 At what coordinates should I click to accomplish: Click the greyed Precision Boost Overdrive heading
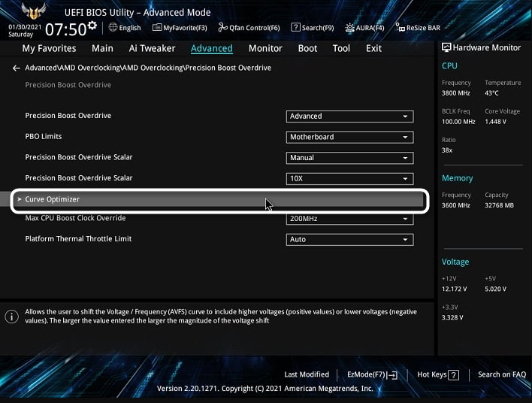pyautogui.click(x=68, y=85)
